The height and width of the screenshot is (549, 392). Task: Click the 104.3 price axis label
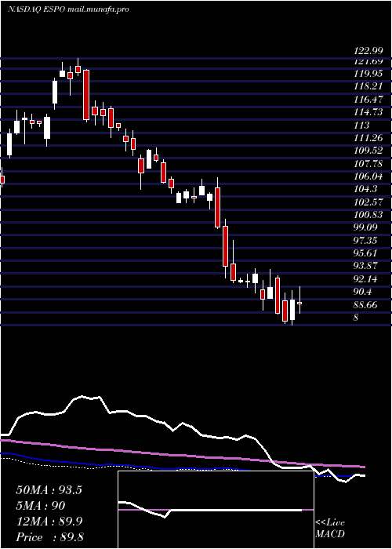coord(366,189)
